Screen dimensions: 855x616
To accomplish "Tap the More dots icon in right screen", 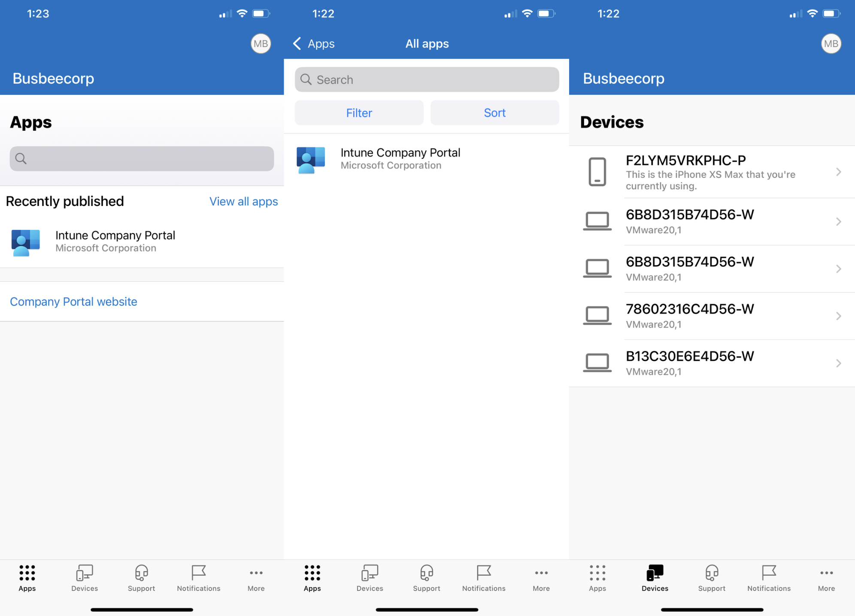I will pyautogui.click(x=826, y=573).
